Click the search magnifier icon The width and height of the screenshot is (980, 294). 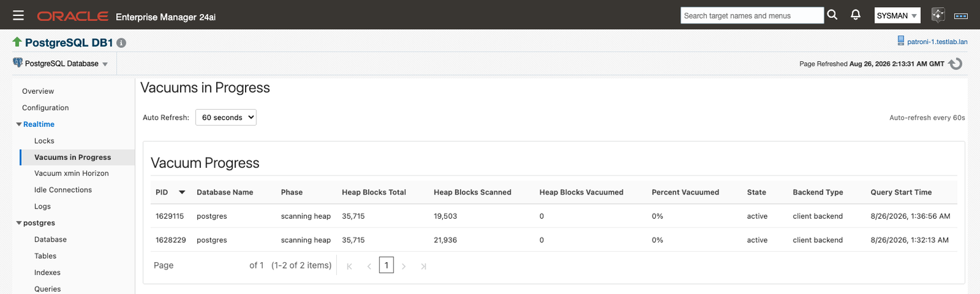tap(832, 15)
